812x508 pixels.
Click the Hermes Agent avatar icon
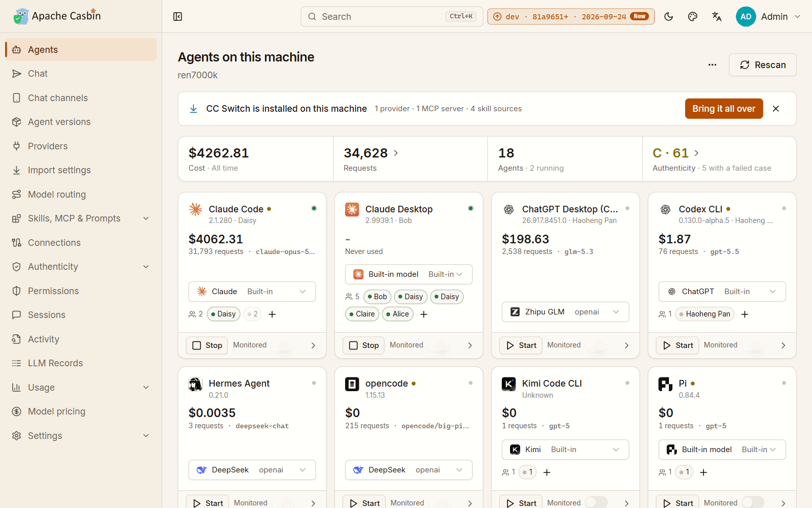[195, 384]
